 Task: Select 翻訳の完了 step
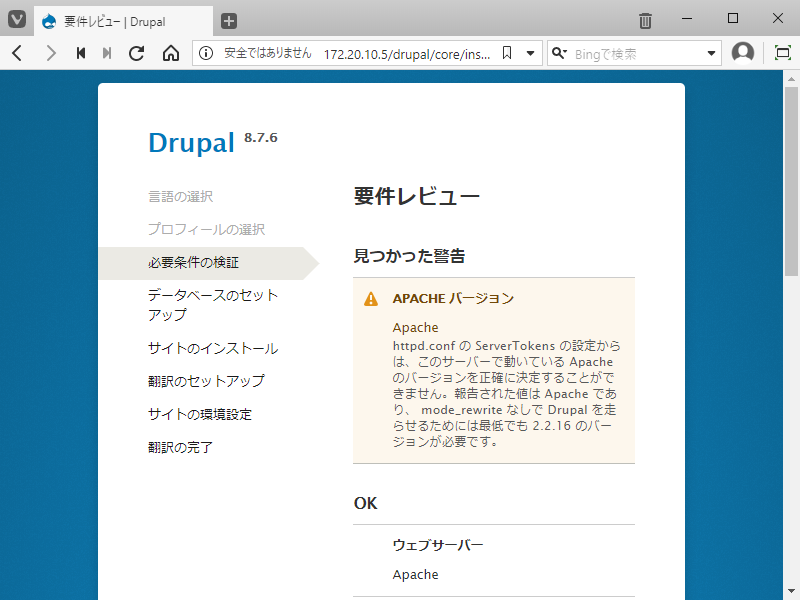181,447
